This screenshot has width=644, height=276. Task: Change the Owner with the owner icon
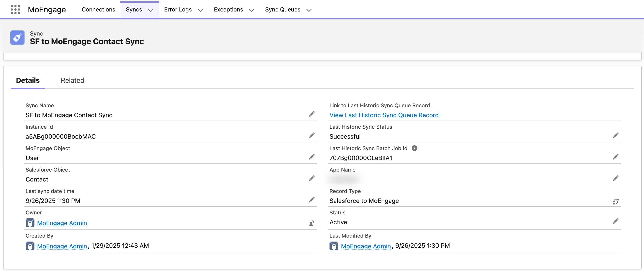pos(311,223)
